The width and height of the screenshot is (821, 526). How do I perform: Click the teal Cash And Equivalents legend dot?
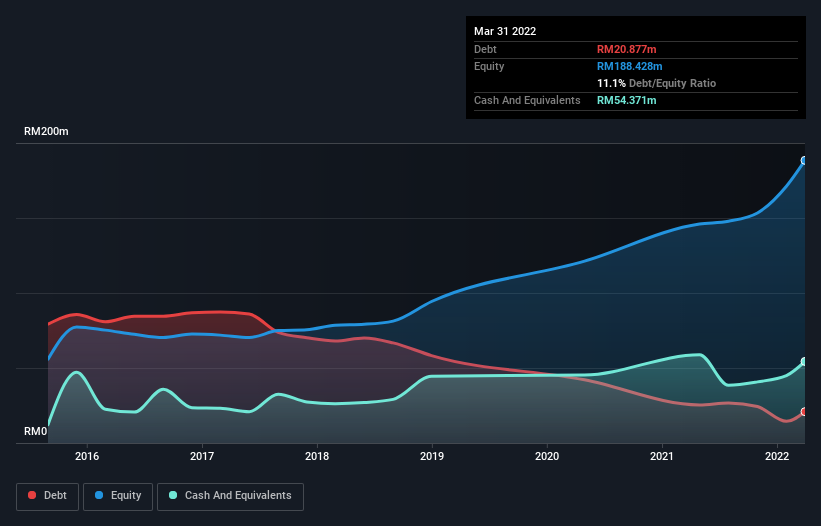pyautogui.click(x=173, y=495)
